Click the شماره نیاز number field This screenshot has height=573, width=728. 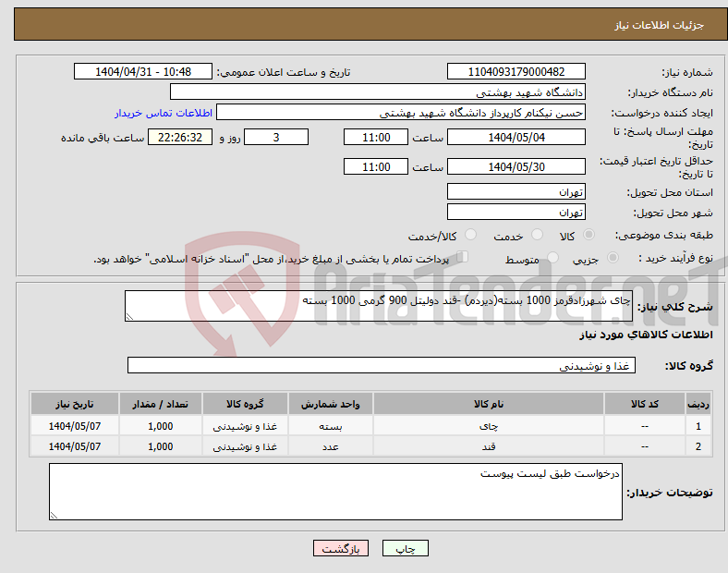516,72
